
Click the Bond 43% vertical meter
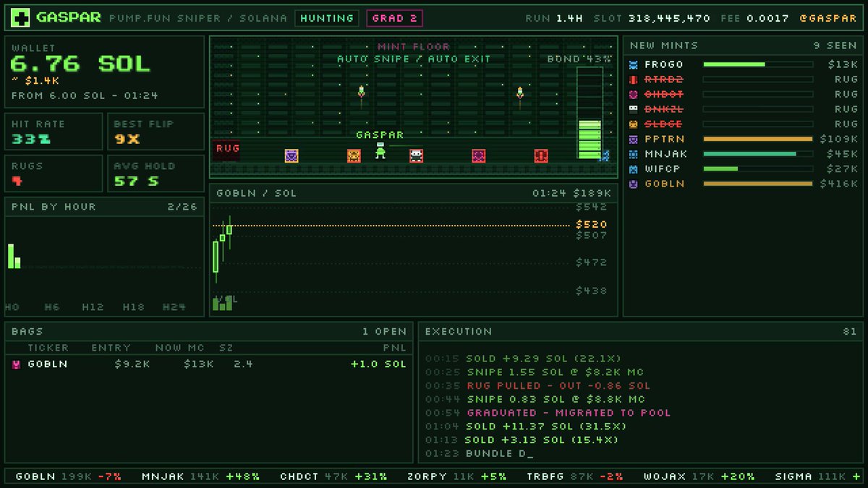coord(590,112)
